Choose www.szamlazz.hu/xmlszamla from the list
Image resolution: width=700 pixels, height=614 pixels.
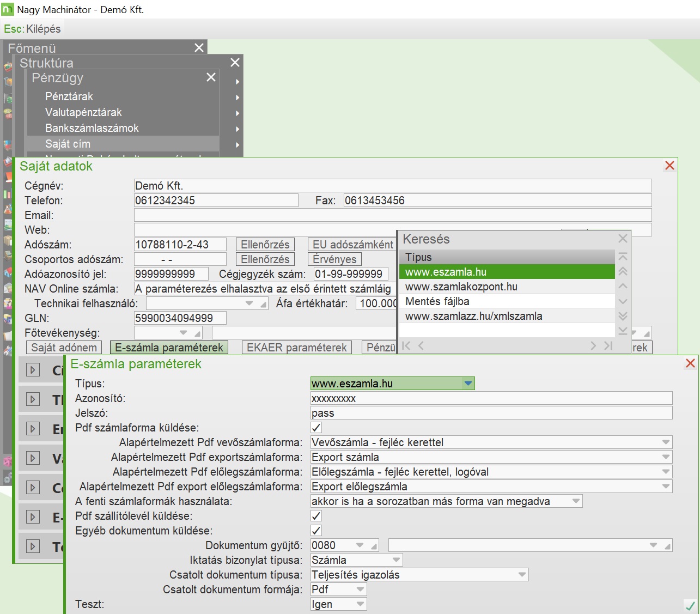click(x=473, y=316)
